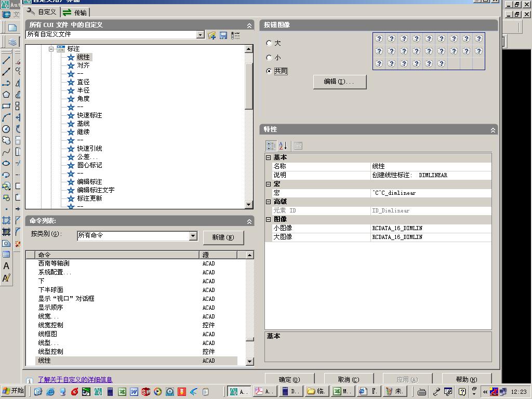
Task: Open the 所有命令 category dropdown
Action: tap(193, 235)
